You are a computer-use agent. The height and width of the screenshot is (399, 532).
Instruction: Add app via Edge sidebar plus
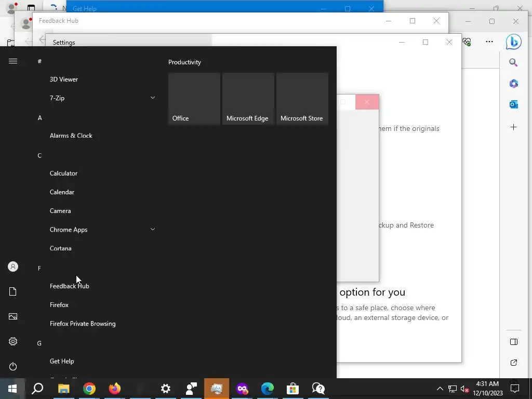coord(514,127)
